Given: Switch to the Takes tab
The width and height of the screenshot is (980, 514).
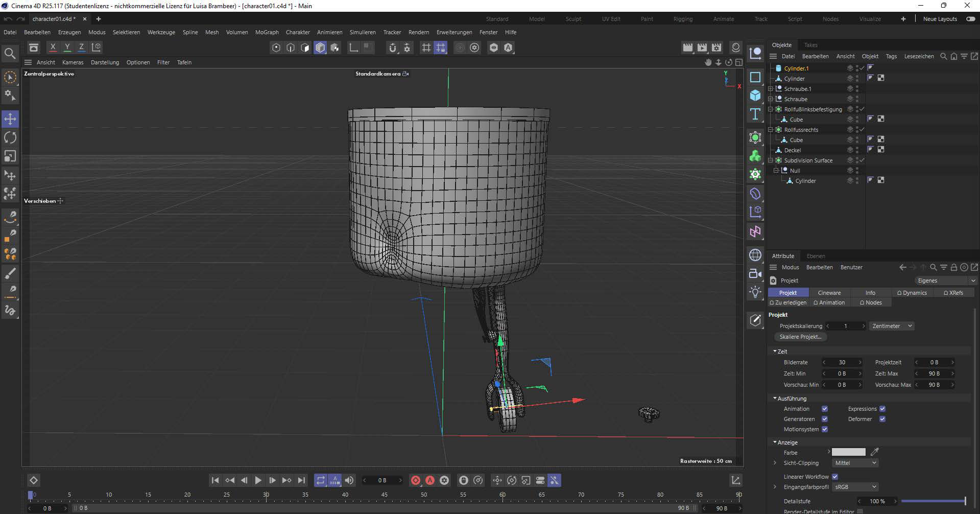Looking at the screenshot, I should pyautogui.click(x=811, y=45).
